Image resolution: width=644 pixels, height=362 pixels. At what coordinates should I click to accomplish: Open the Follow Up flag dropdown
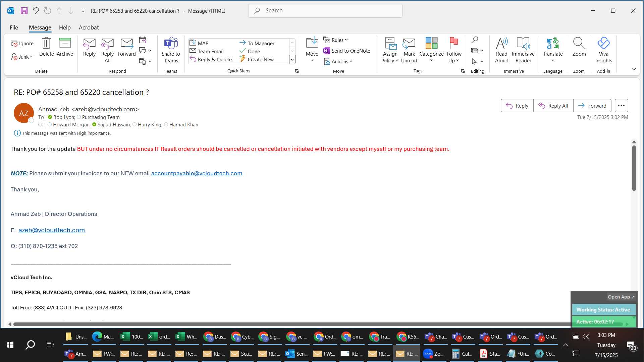pos(454,50)
